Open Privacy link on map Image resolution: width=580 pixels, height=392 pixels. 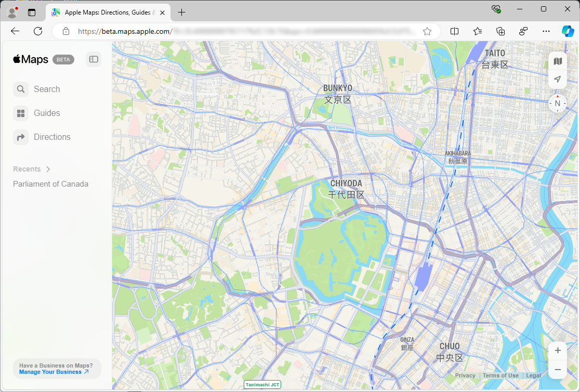465,375
